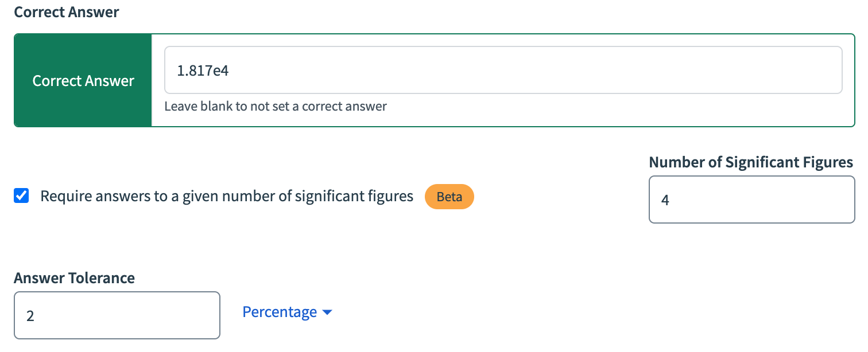Image resolution: width=868 pixels, height=352 pixels.
Task: Click the 'Leave blank to not set' hint text
Action: tap(276, 106)
